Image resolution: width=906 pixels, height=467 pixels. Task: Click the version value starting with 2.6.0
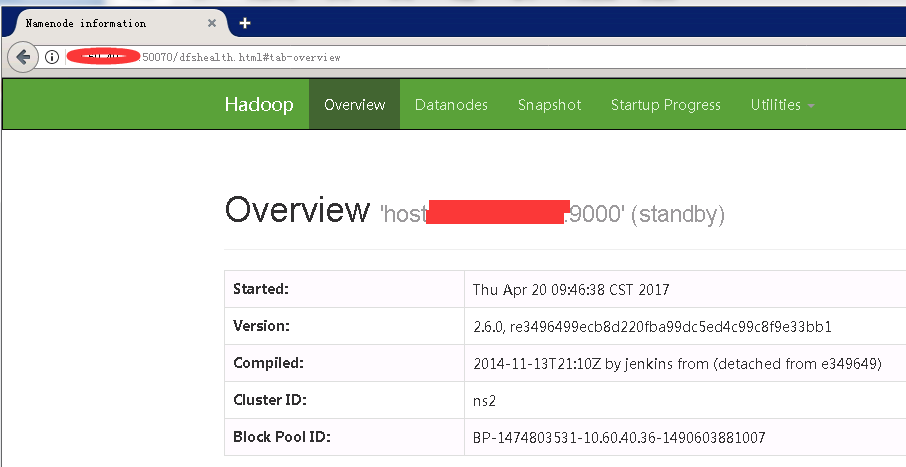click(x=652, y=327)
